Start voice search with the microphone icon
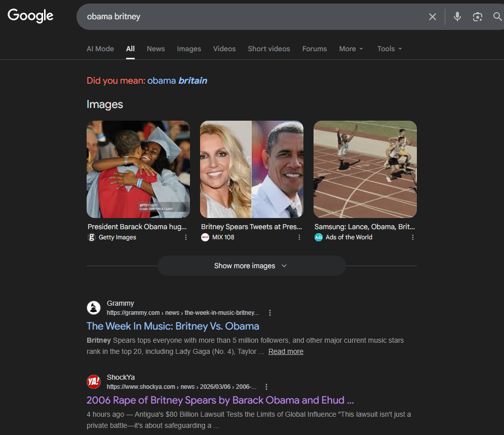The width and height of the screenshot is (504, 435). pos(457,17)
